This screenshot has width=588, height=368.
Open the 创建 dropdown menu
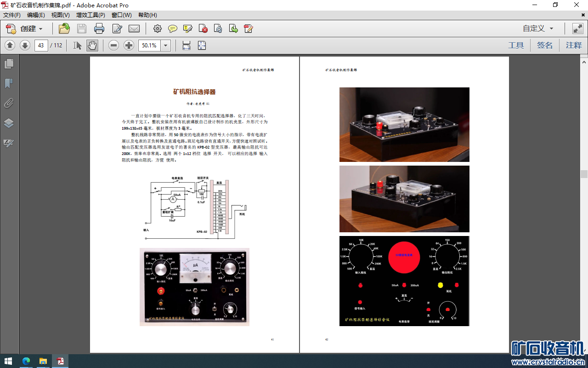pyautogui.click(x=25, y=29)
